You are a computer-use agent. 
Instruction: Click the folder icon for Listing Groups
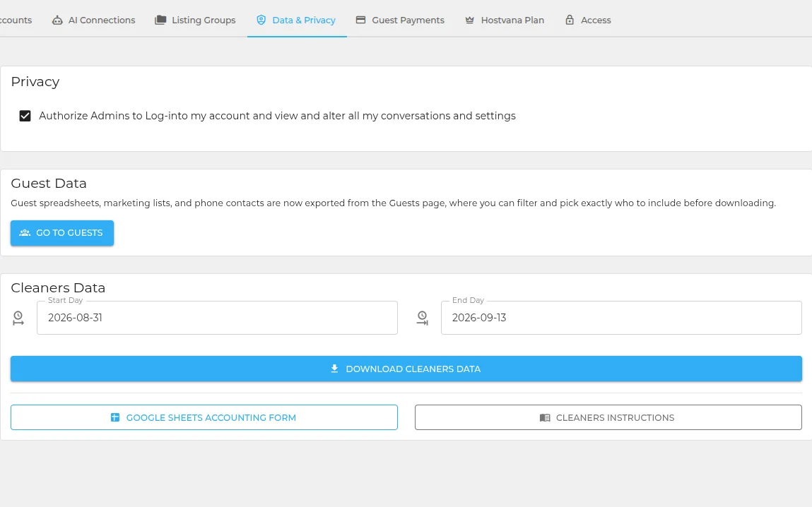tap(160, 20)
